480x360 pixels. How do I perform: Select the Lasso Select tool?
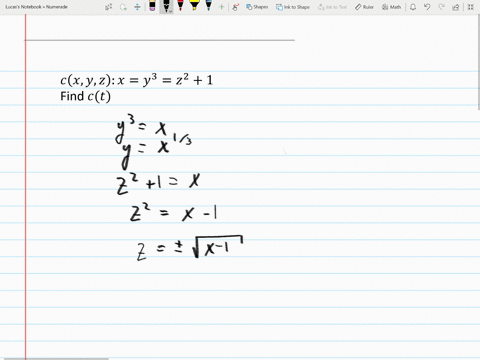pyautogui.click(x=123, y=7)
